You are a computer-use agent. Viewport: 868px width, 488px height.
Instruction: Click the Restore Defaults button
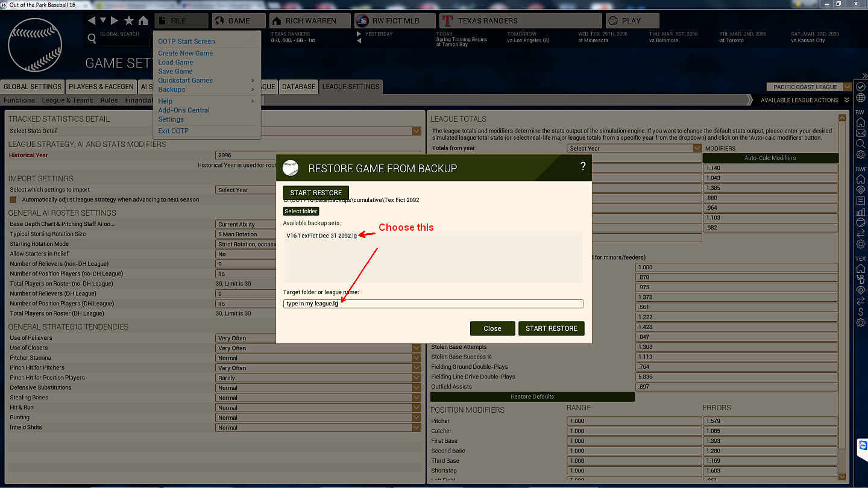click(532, 396)
